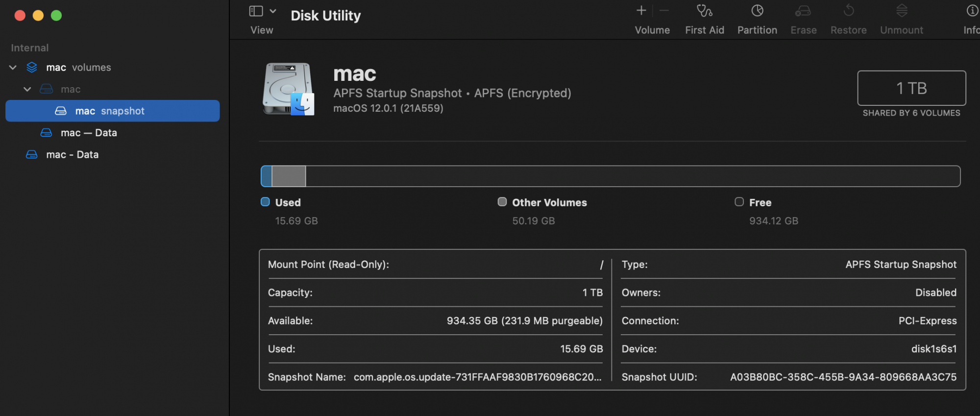Click the 1 TB capacity box

[x=911, y=88]
